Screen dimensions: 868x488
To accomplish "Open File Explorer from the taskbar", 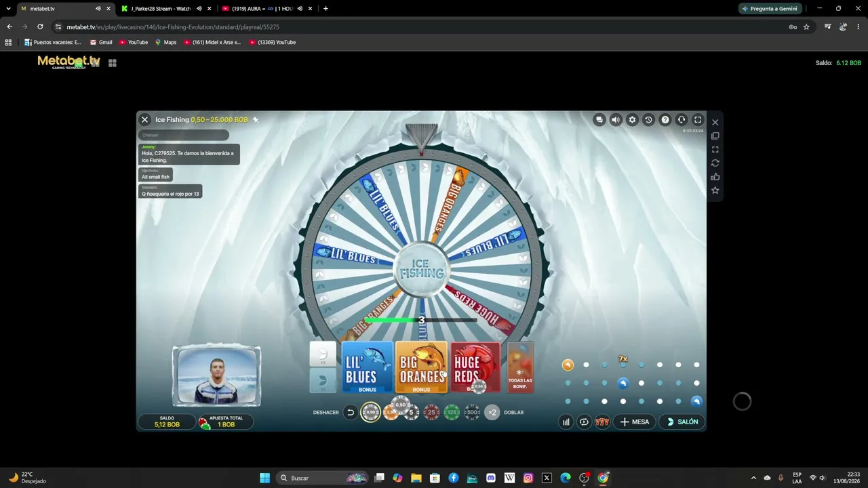I will [416, 478].
